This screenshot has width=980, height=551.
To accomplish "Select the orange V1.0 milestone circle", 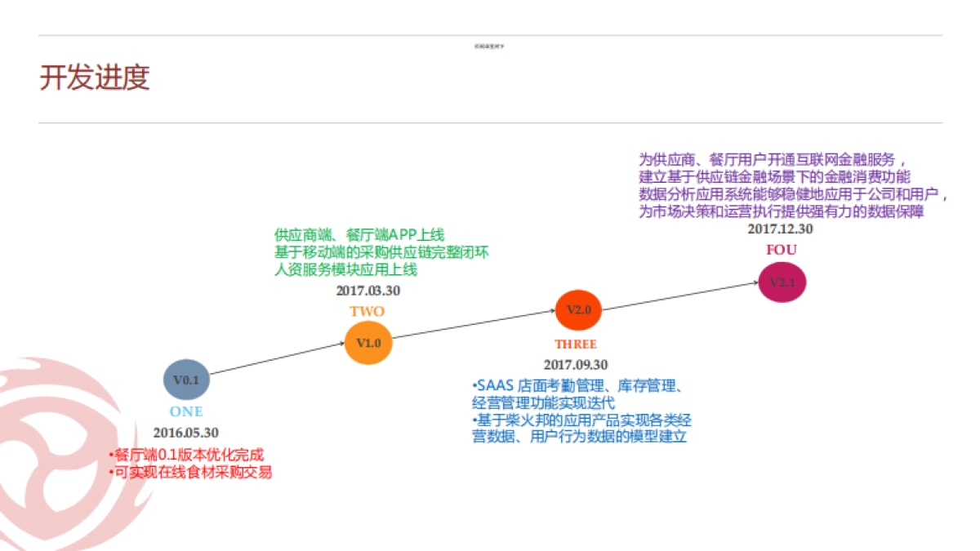I will click(x=368, y=343).
